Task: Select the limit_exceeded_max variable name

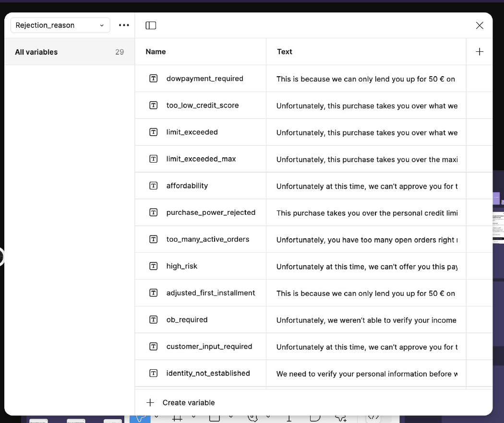Action: [x=201, y=159]
